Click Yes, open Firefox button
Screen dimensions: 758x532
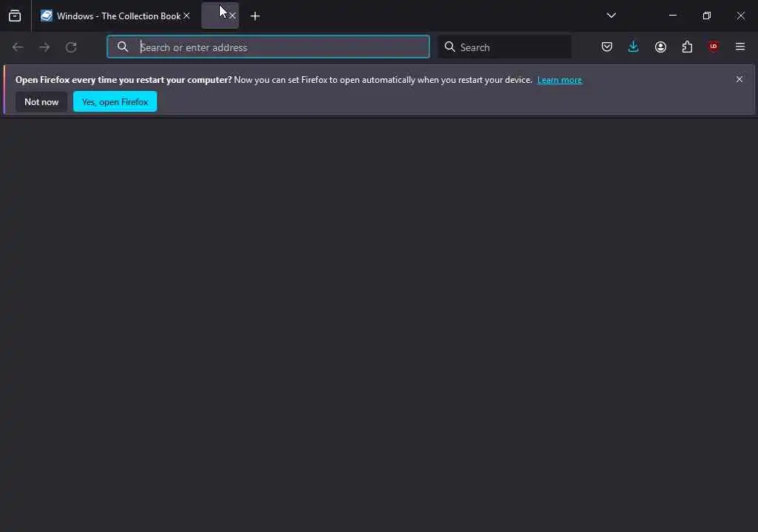click(x=115, y=102)
